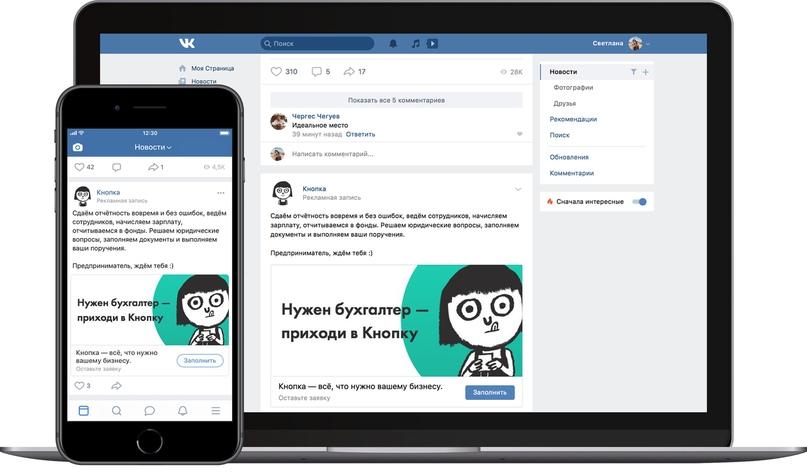Open comments icon showing 5 on laptop
The height and width of the screenshot is (473, 807).
pyautogui.click(x=317, y=72)
